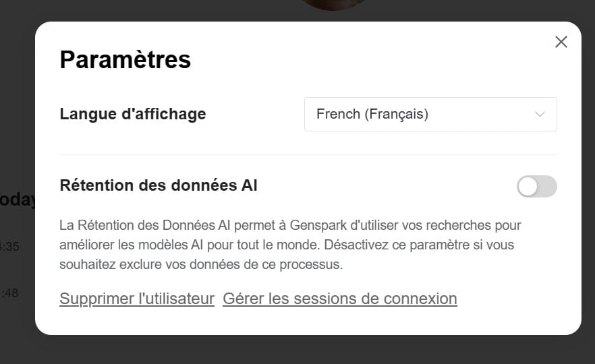Click the "Paramètres" dialog heading
This screenshot has width=595, height=364.
pyautogui.click(x=125, y=60)
